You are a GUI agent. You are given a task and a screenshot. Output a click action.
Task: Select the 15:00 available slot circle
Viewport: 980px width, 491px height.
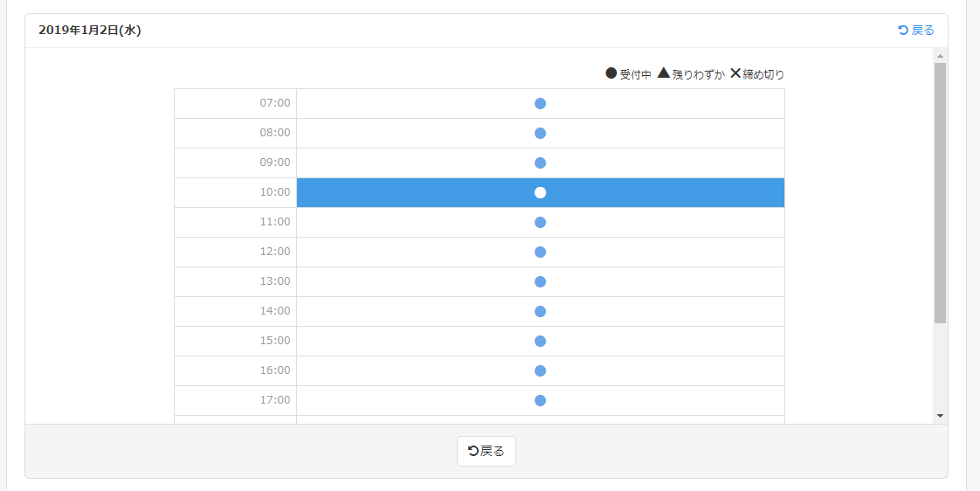(540, 342)
